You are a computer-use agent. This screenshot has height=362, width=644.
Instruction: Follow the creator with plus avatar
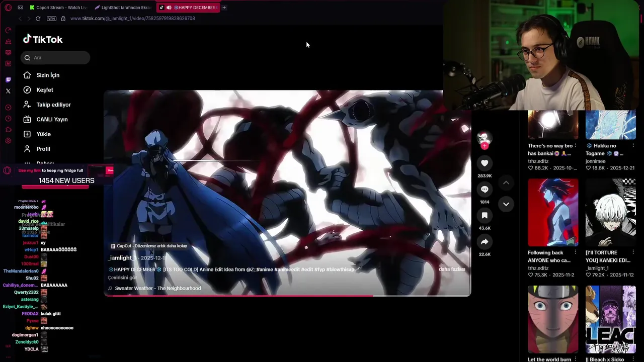pos(485,146)
